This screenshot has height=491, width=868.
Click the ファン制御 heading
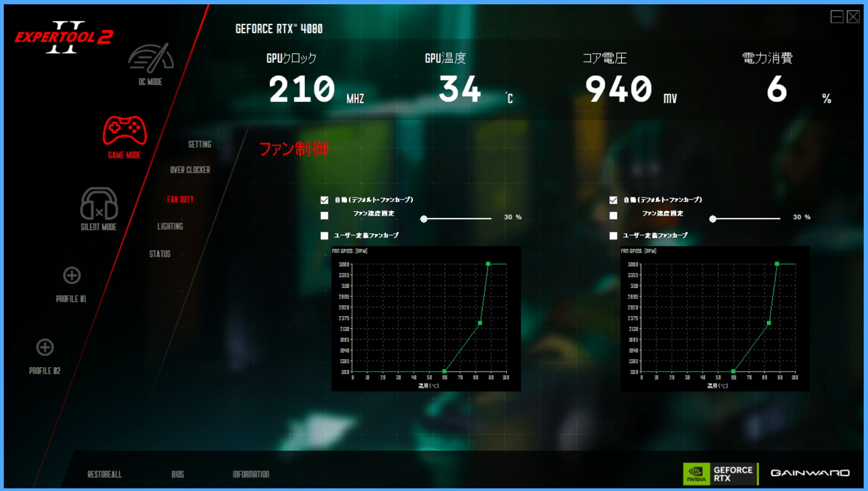(x=293, y=149)
